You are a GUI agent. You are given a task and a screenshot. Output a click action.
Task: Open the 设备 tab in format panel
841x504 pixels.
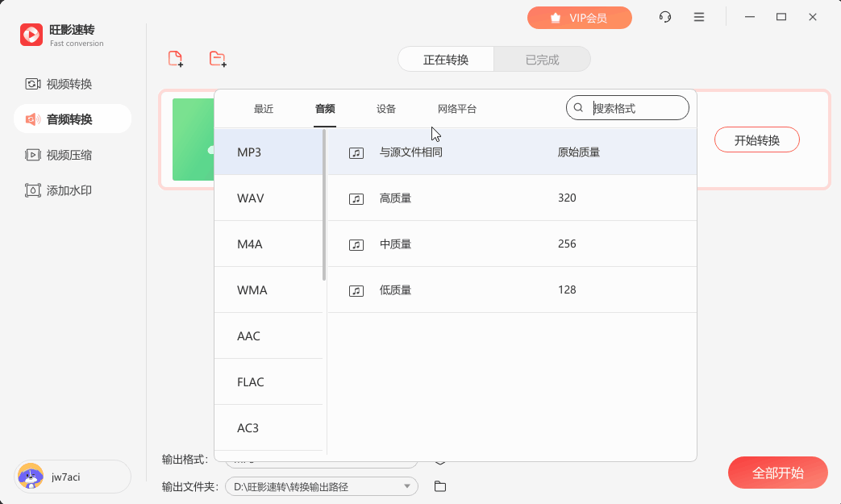tap(385, 108)
